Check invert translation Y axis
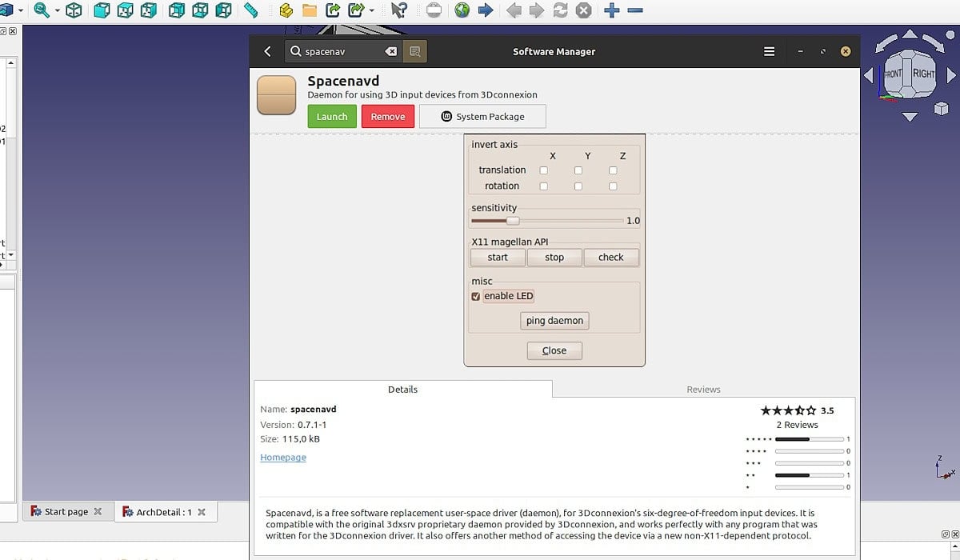Viewport: 960px width, 560px height. pyautogui.click(x=578, y=170)
